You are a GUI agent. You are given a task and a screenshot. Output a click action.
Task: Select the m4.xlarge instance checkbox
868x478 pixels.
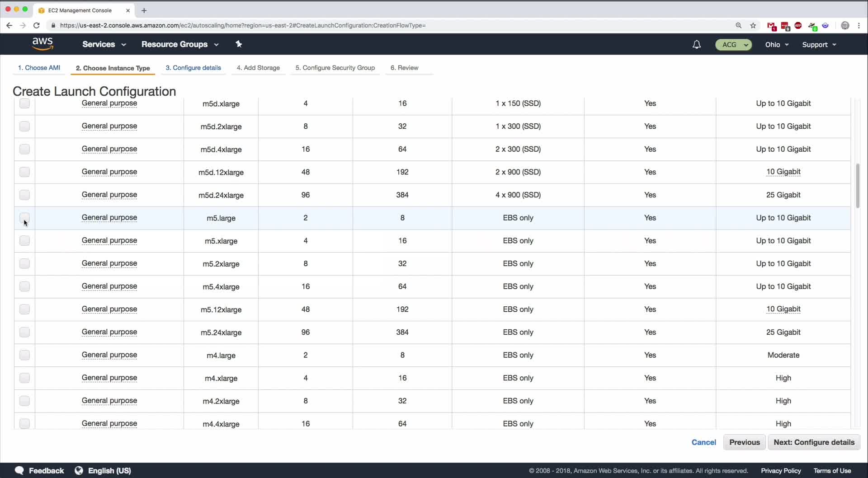point(24,378)
